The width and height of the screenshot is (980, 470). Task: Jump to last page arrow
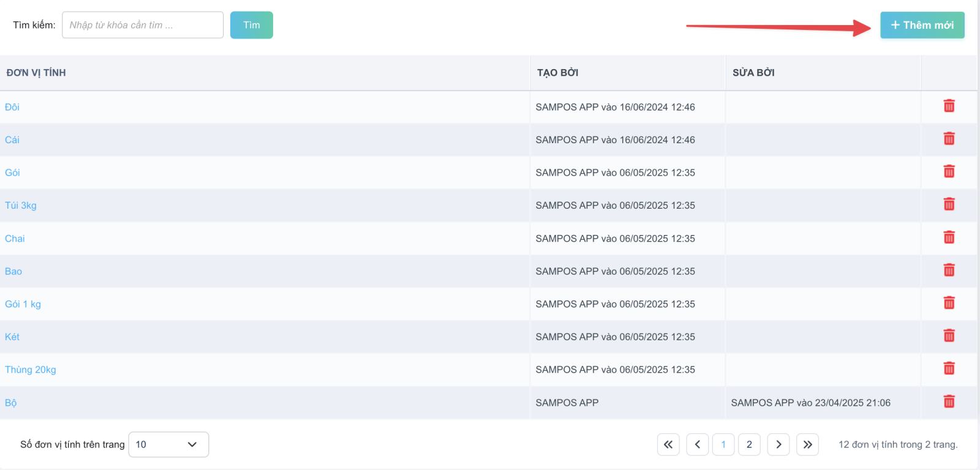(x=808, y=444)
